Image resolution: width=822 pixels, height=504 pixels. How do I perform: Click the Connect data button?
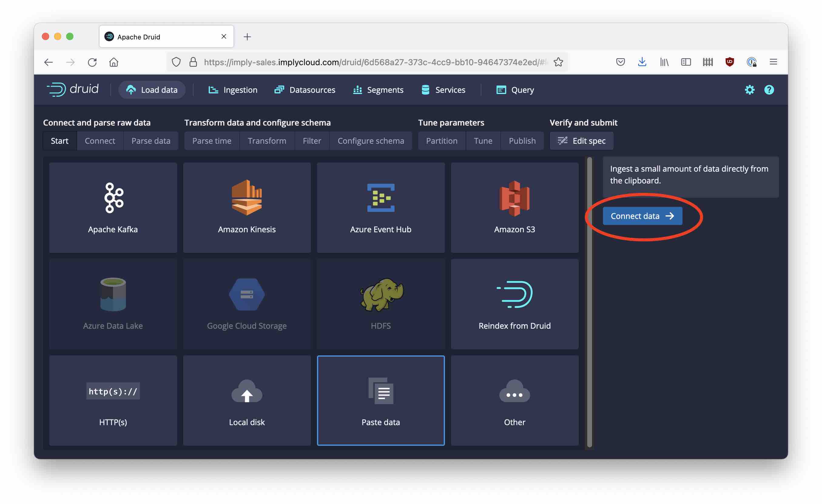[642, 216]
